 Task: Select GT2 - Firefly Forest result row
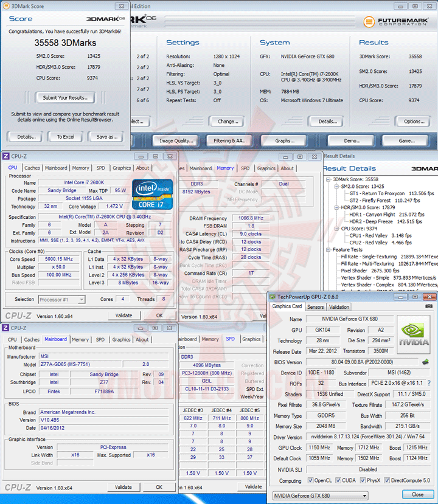pos(384,201)
